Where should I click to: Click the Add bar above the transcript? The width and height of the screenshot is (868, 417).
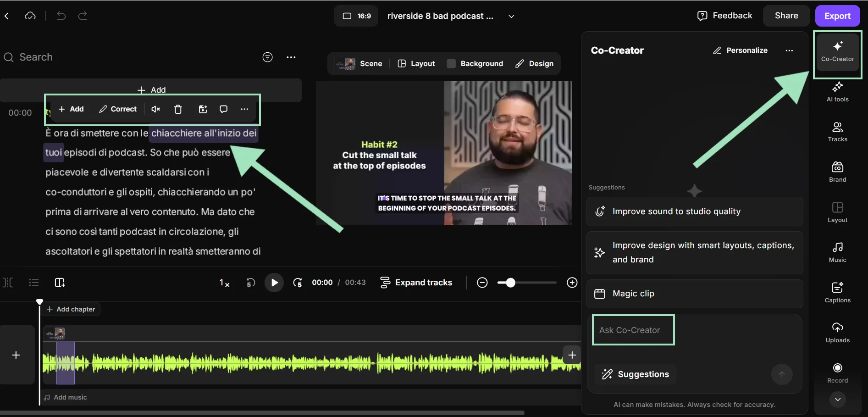(x=151, y=90)
